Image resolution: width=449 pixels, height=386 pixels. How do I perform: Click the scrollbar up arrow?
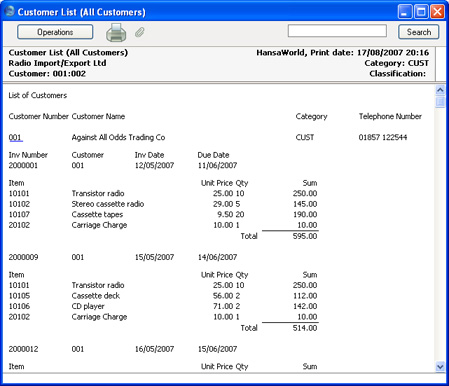[440, 90]
